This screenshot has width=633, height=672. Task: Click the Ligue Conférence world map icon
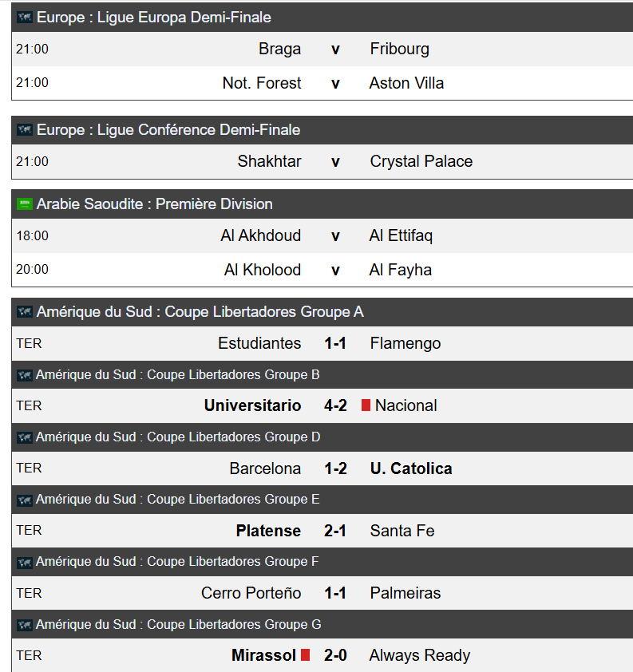click(25, 129)
